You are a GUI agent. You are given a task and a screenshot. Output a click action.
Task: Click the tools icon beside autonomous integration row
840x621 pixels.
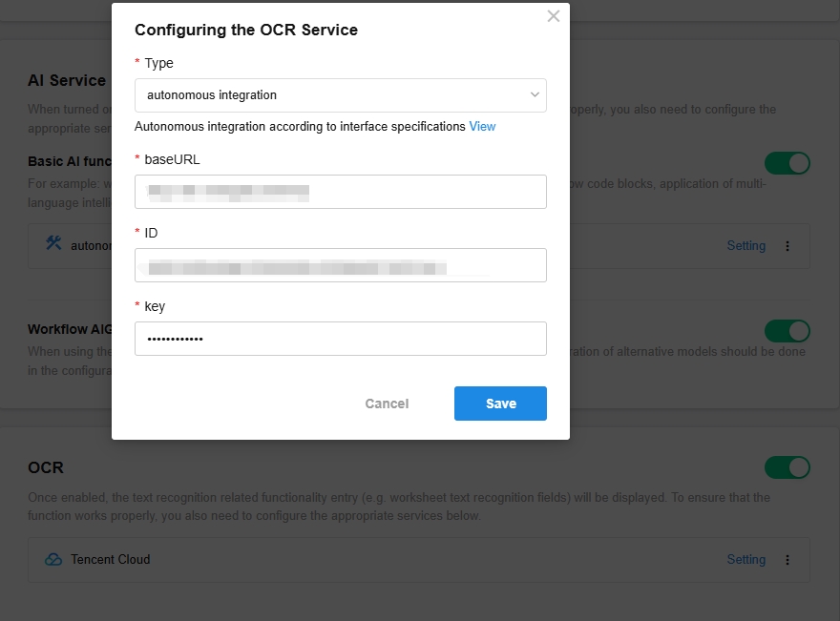(53, 243)
